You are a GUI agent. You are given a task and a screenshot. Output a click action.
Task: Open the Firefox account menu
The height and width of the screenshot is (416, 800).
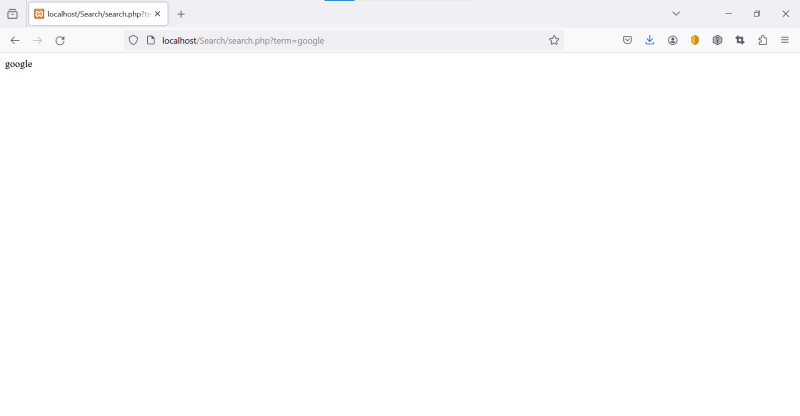[672, 40]
